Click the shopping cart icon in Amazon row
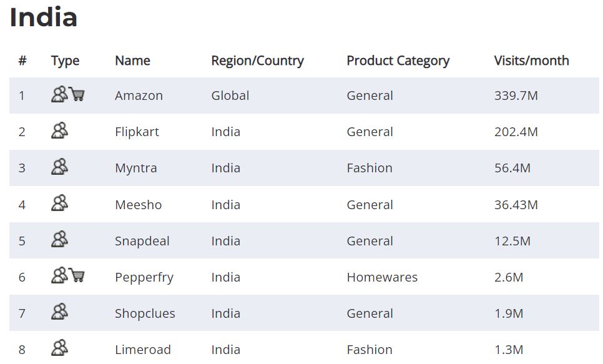Viewport: 603px width, 364px height. 77,94
